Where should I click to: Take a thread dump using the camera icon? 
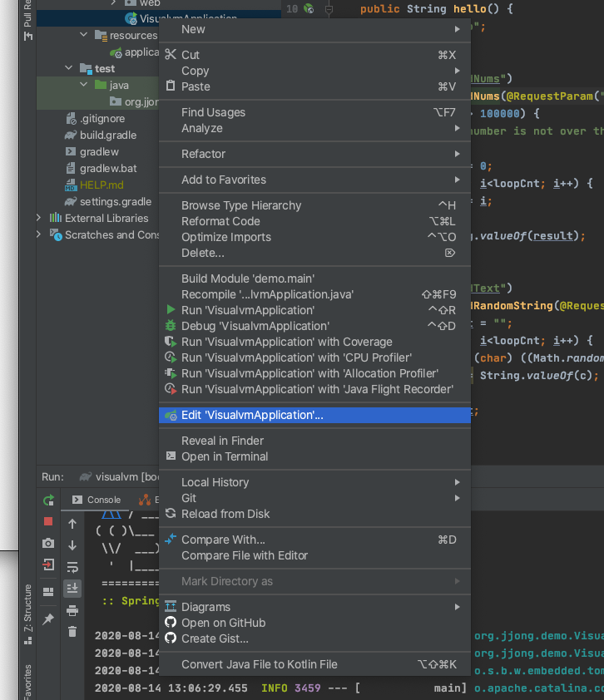click(47, 543)
